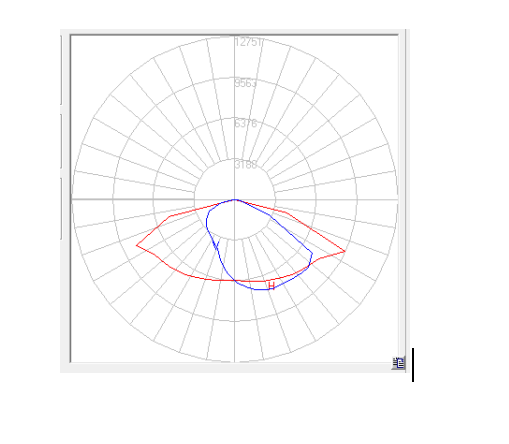Click the bottom end of vertical axis line
This screenshot has width=509, height=444.
coord(235,359)
